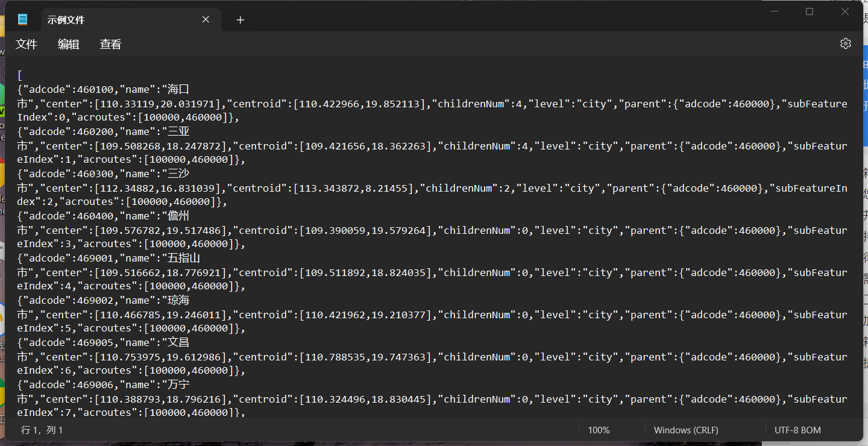The image size is (868, 446).
Task: Place the cursor on the text 海口
Action: tap(178, 89)
